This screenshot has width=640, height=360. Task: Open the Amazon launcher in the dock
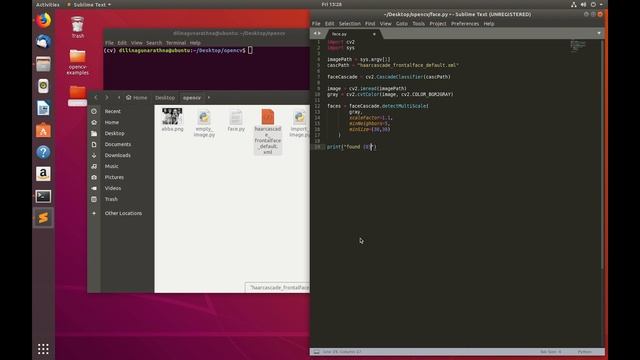pyautogui.click(x=43, y=174)
